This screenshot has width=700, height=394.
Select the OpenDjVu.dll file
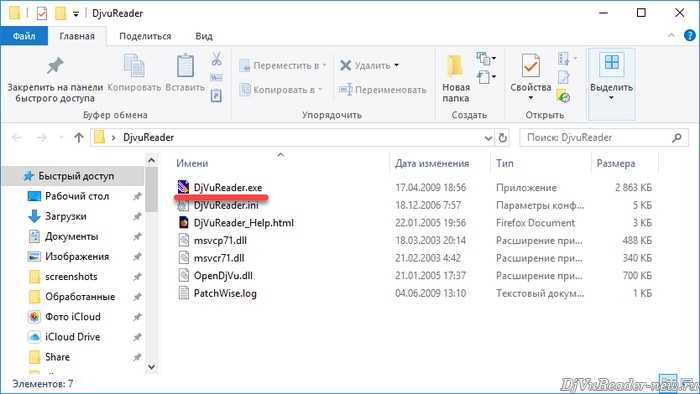point(223,275)
